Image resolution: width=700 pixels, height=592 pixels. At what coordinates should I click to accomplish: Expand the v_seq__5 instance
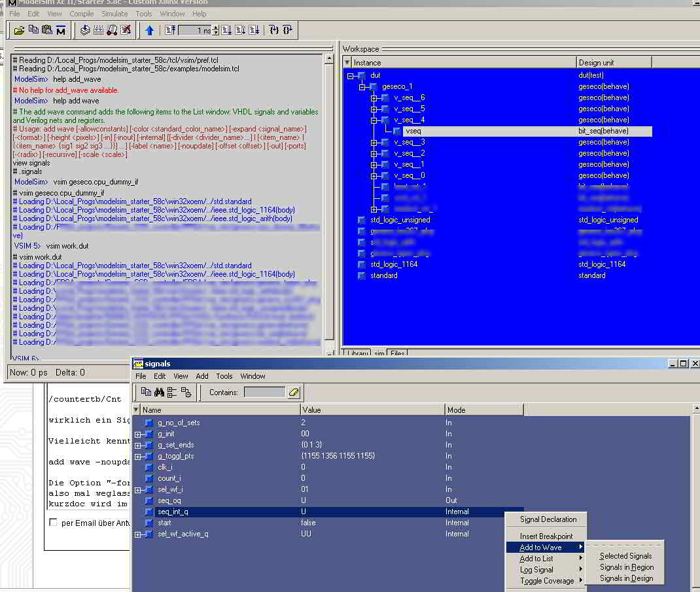point(374,109)
